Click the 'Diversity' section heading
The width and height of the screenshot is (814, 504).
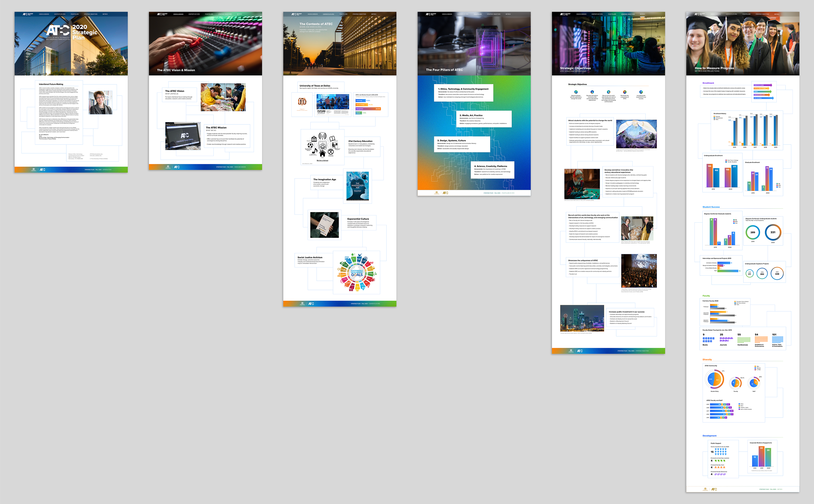click(x=707, y=360)
